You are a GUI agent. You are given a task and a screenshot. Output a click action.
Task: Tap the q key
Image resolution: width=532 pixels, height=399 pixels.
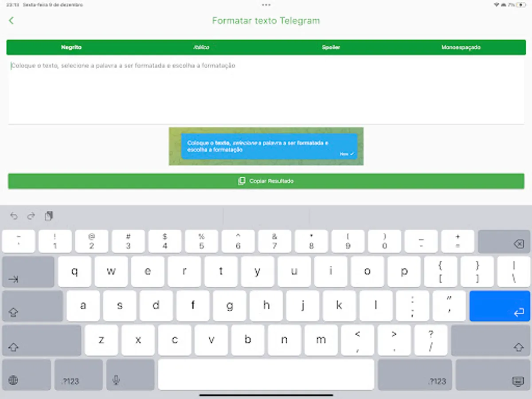click(x=74, y=271)
